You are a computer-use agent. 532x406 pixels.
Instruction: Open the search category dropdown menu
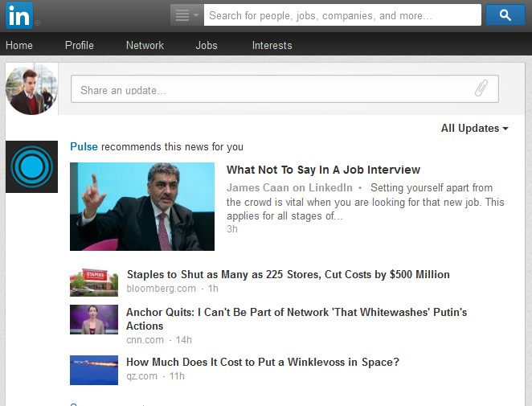[187, 15]
